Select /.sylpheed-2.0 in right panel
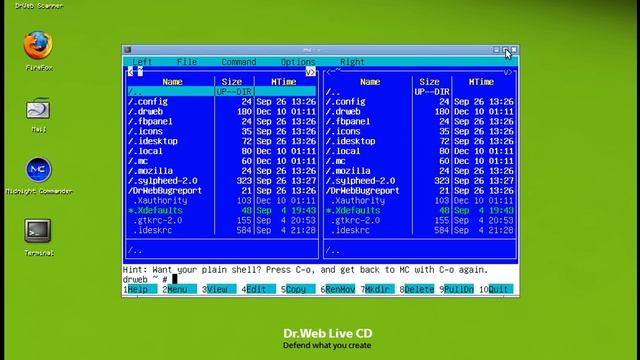The height and width of the screenshot is (360, 640). click(420, 181)
